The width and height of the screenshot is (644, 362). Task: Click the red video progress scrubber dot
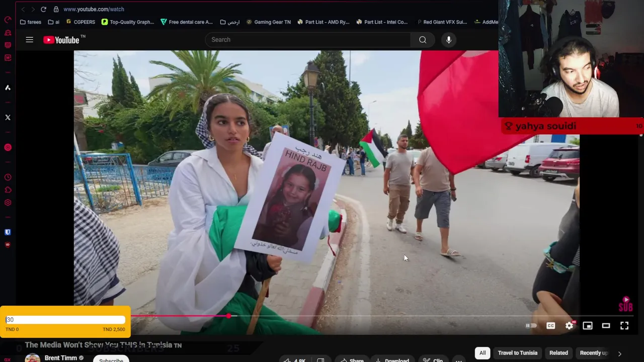[x=228, y=316]
